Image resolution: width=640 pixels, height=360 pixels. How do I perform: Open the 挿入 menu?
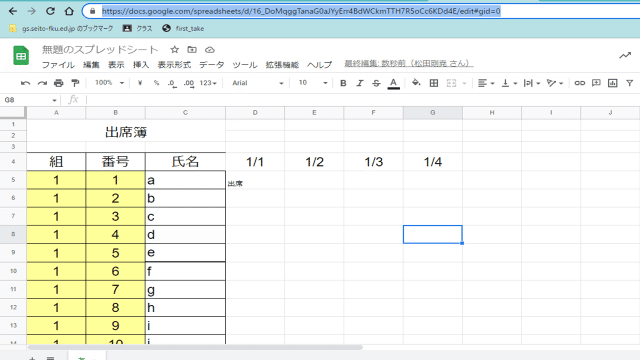point(141,65)
